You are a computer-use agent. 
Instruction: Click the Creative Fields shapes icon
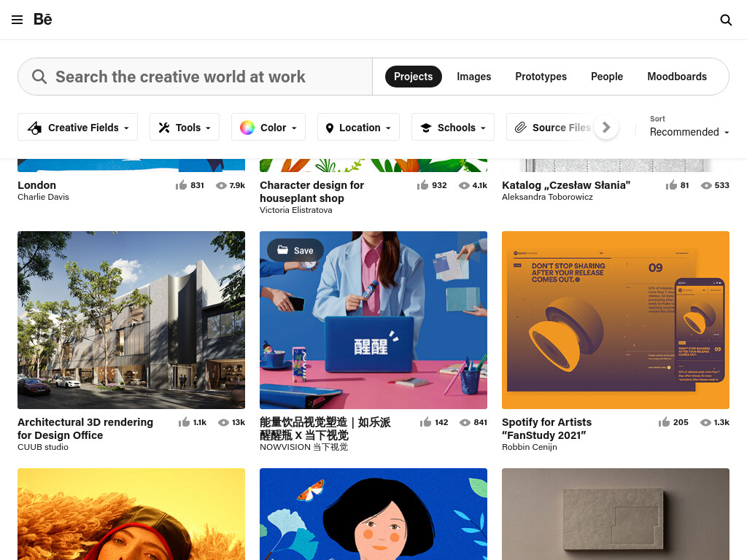tap(34, 128)
